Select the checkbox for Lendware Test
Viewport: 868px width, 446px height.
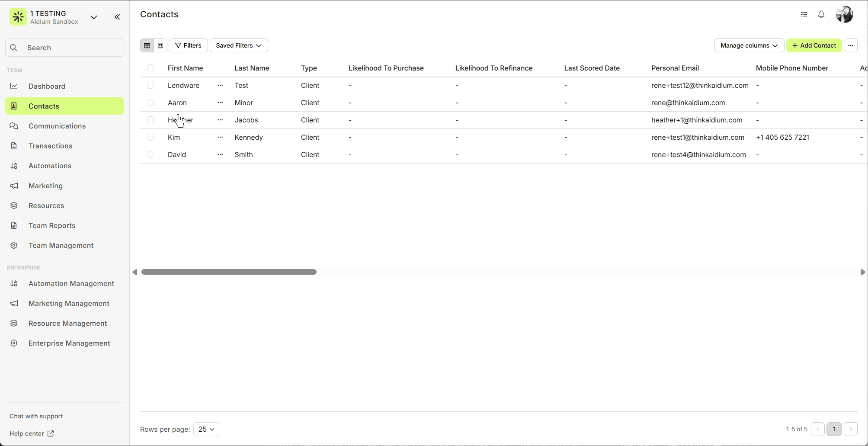[x=151, y=85]
